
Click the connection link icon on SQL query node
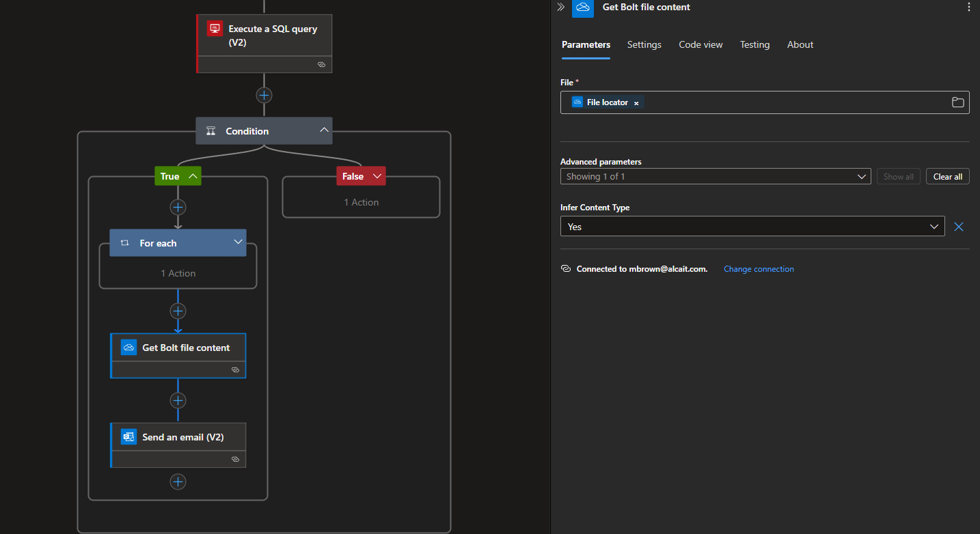tap(321, 64)
